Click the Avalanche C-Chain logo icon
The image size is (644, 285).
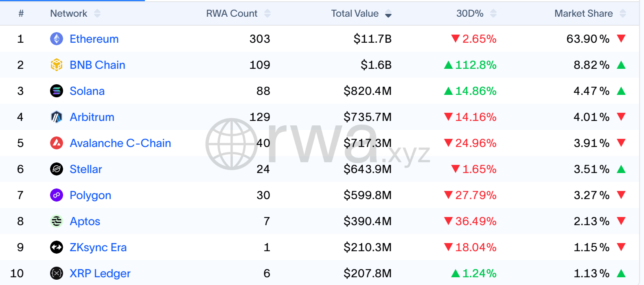pyautogui.click(x=57, y=143)
